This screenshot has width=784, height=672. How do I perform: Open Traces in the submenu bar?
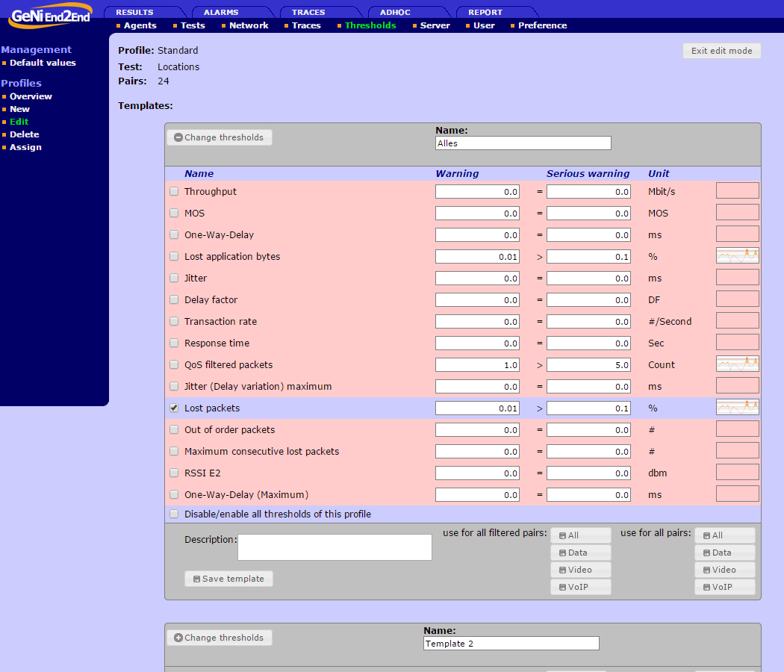tap(306, 25)
